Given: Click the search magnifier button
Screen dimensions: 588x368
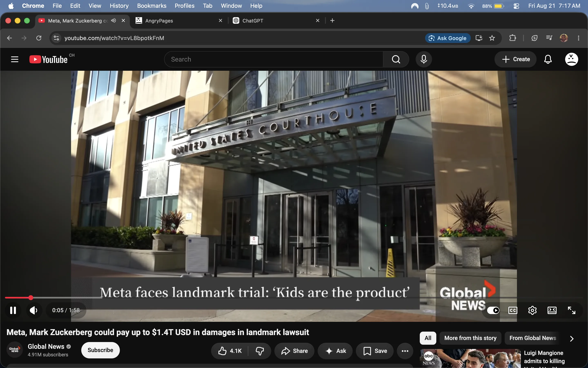Looking at the screenshot, I should [x=396, y=59].
